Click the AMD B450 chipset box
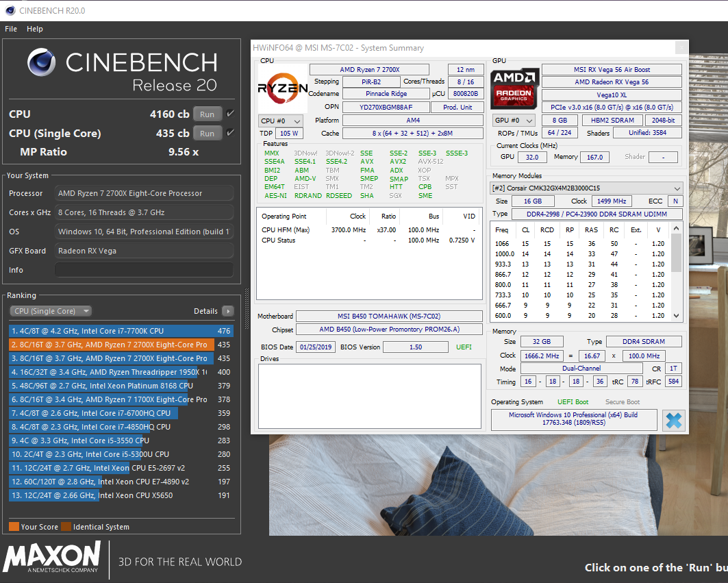Image resolution: width=728 pixels, height=583 pixels. click(x=389, y=330)
